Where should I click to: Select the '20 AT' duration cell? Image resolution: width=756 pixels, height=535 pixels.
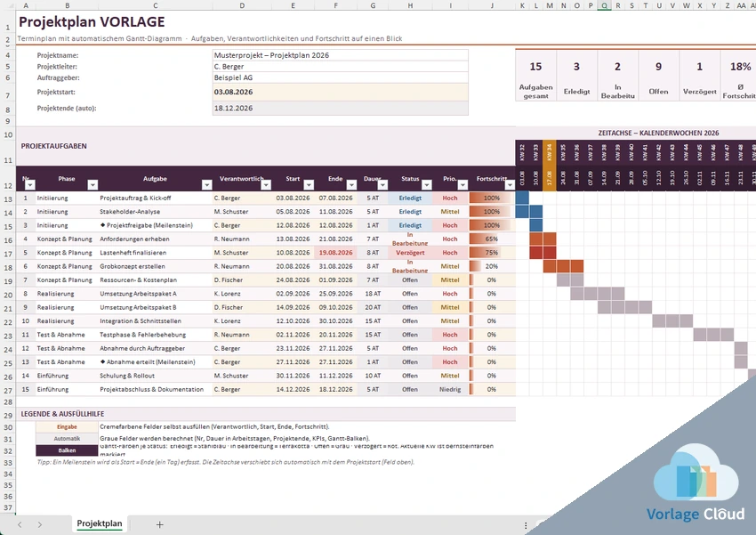click(x=373, y=307)
